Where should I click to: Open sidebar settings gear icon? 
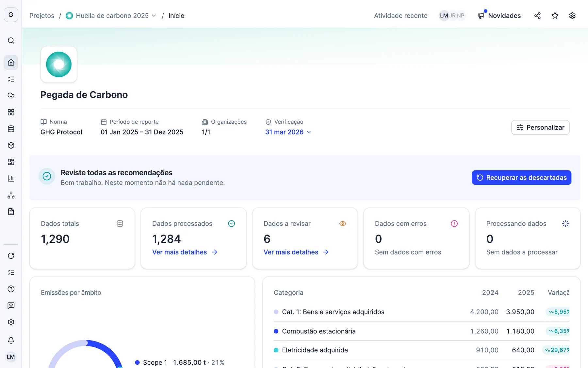pos(11,322)
